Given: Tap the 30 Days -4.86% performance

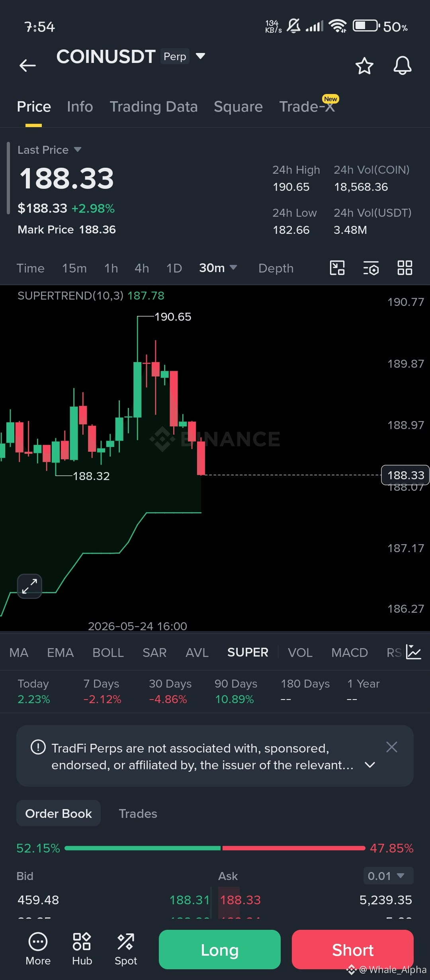Looking at the screenshot, I should (170, 691).
